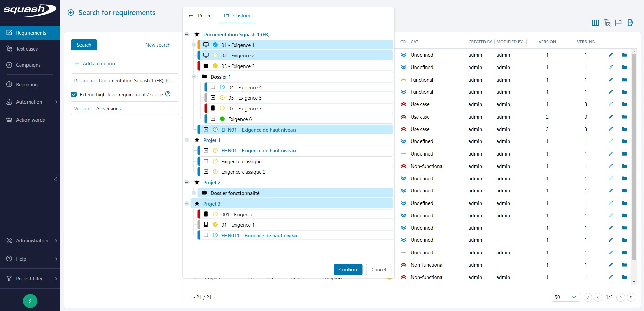Screen dimensions: 644x311
Task: Open the Campaigns workspace in sidebar
Action: [28, 65]
